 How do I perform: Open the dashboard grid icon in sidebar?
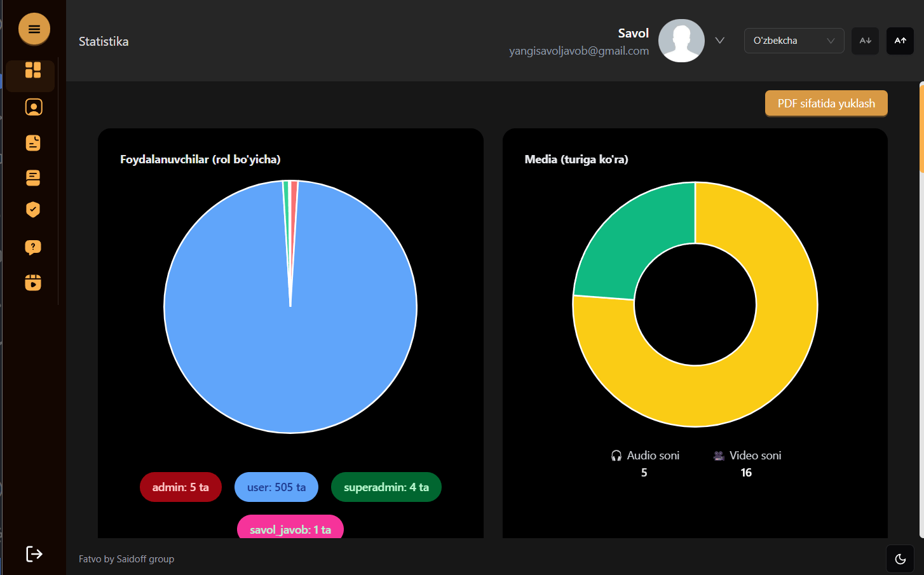point(33,70)
